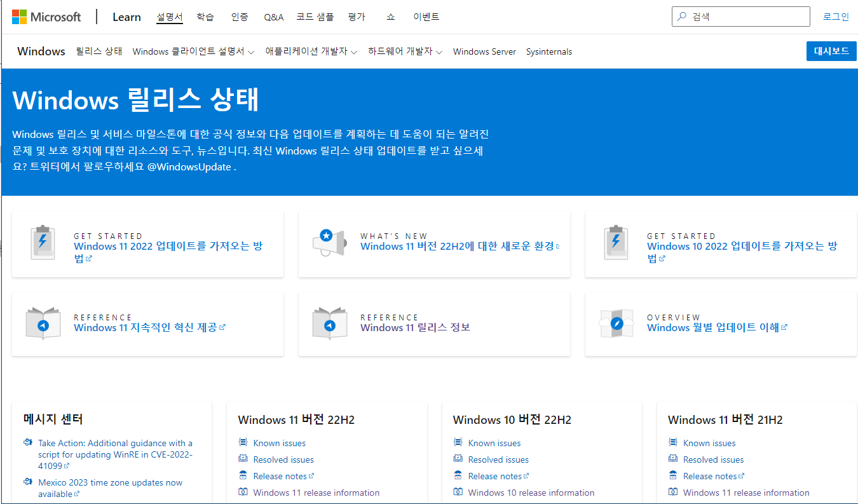Open Take Action WinRE CVE-2022-41099 message

click(115, 454)
